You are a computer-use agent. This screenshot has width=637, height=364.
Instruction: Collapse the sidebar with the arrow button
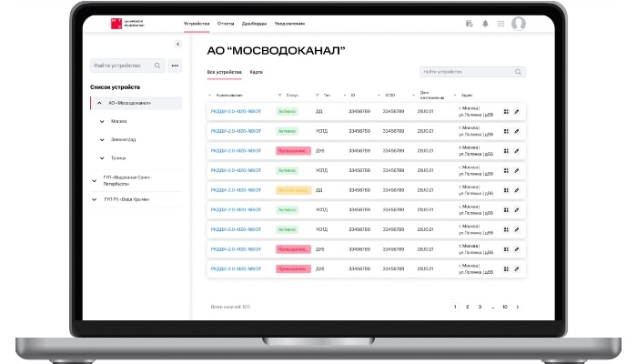(x=177, y=44)
